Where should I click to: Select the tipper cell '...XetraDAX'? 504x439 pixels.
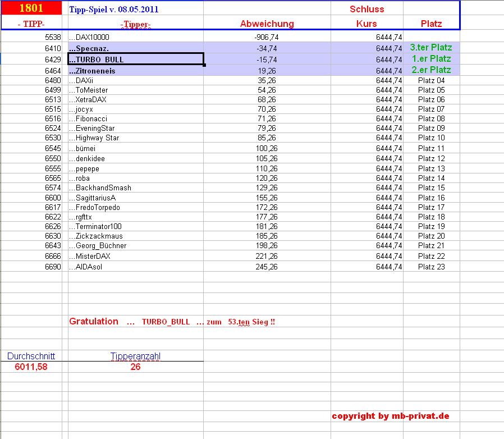click(136, 100)
